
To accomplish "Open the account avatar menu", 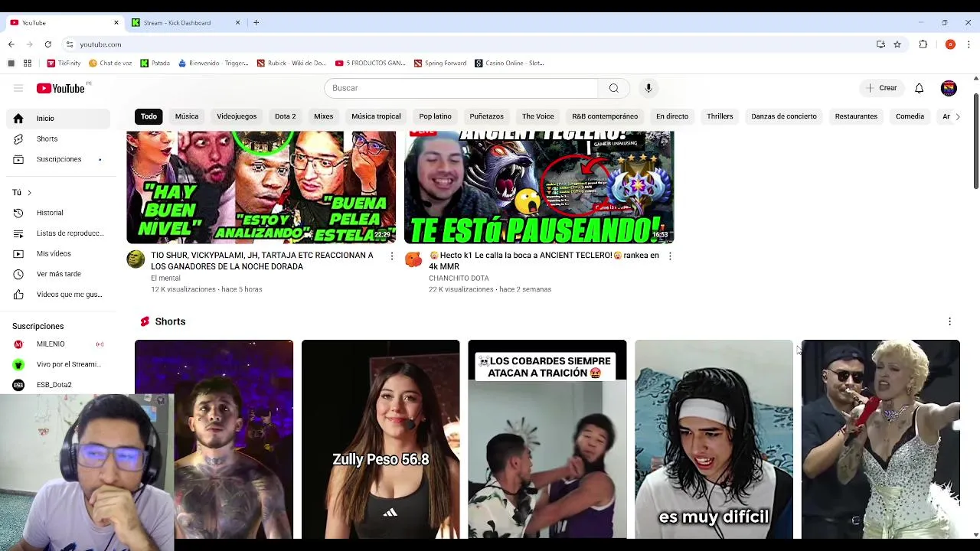I will 949,88.
